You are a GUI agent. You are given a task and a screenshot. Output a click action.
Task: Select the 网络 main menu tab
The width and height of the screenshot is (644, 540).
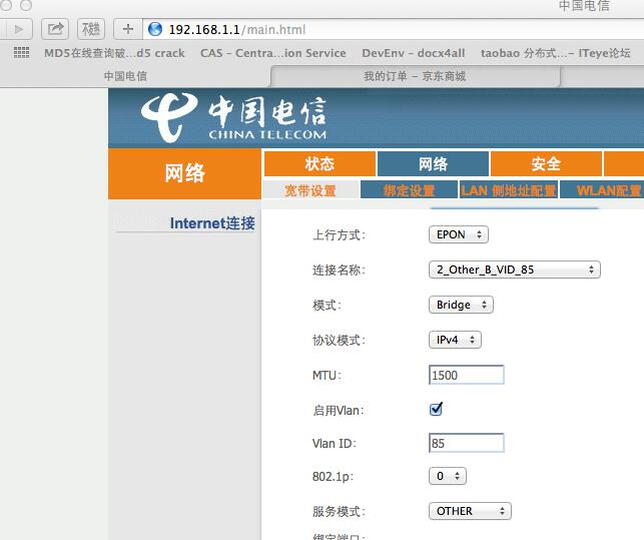tap(433, 164)
